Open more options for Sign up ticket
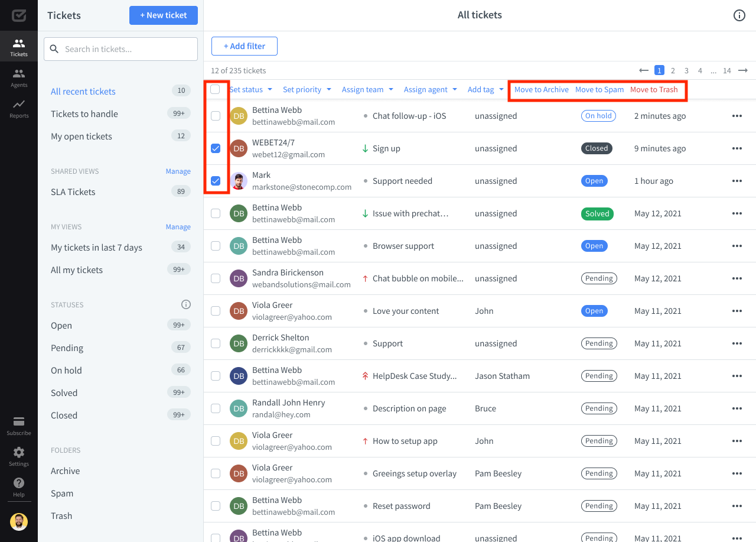The image size is (756, 542). (x=737, y=148)
